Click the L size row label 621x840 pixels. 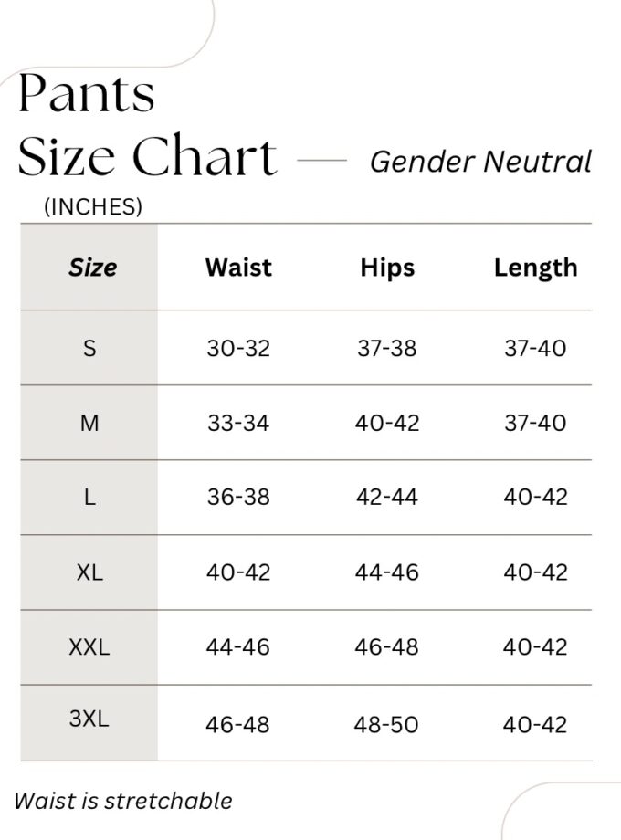pyautogui.click(x=89, y=498)
